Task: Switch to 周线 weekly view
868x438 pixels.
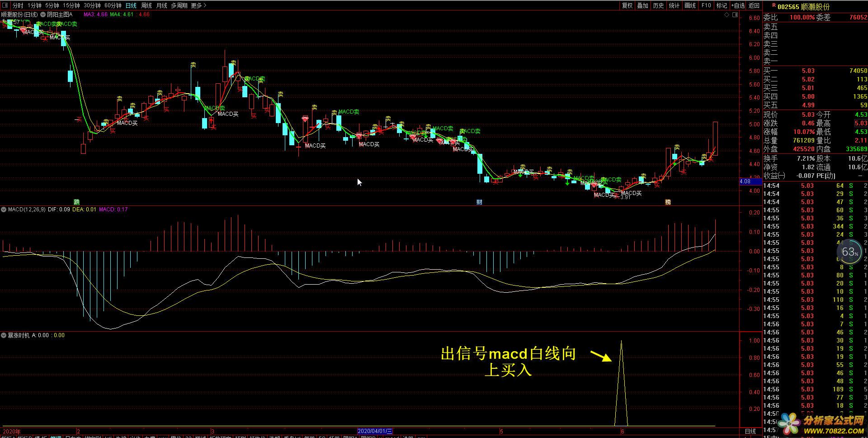Action: point(146,5)
